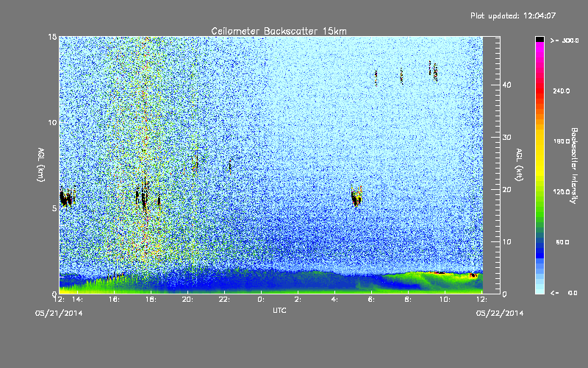Screen dimensions: 588x368
Task: Click the cloud echo at plot start near 5.5 km
Action: pos(67,198)
